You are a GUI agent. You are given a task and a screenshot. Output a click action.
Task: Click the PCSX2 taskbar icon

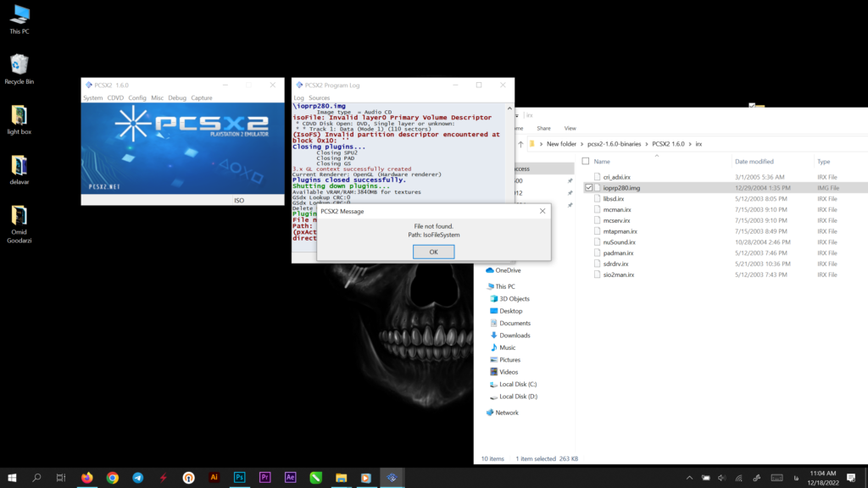(392, 478)
